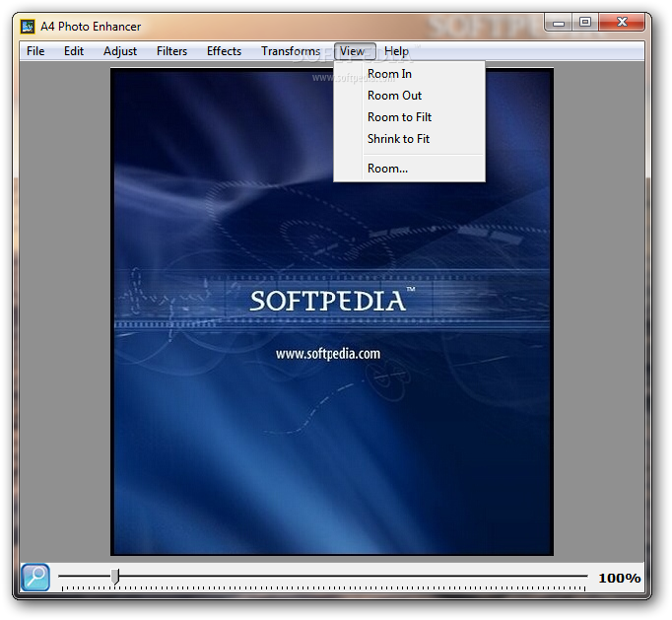Click the A4 Photo Enhancer app icon

tap(28, 27)
